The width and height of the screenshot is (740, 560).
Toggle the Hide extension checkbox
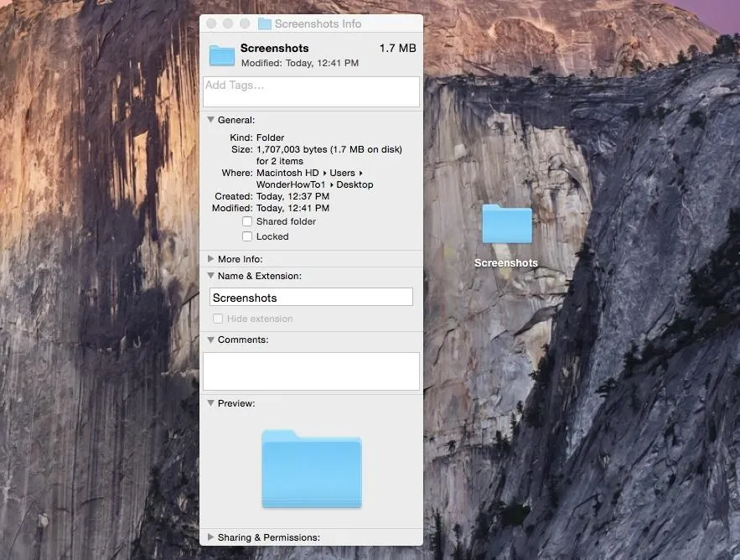[218, 319]
